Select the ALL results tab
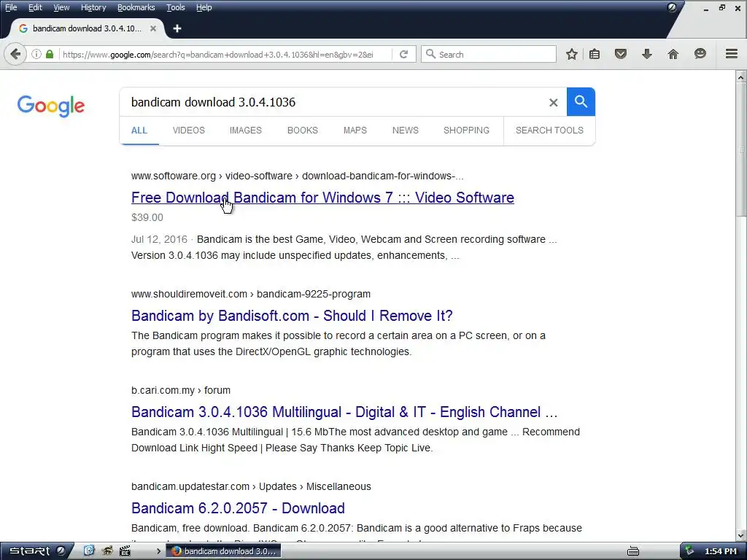Screen dimensions: 747x560 [139, 131]
